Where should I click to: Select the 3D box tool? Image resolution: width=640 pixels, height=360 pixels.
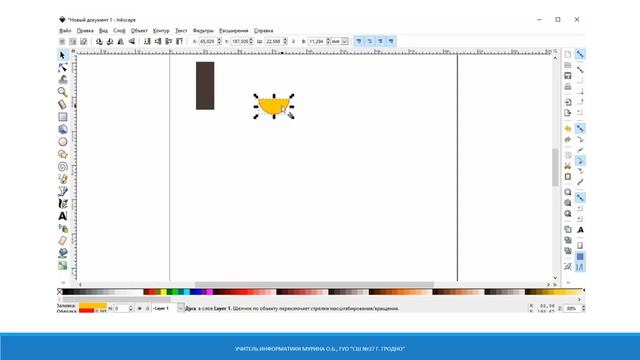point(62,129)
